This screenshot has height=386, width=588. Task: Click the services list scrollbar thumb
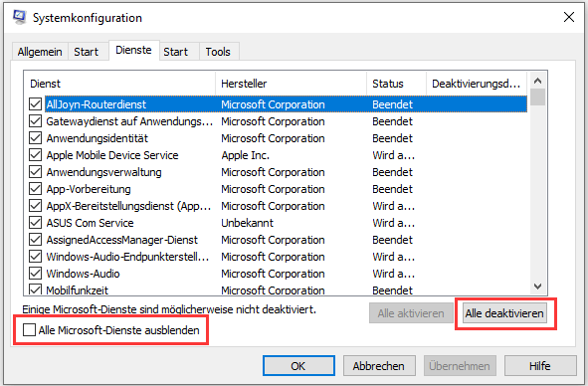point(537,96)
